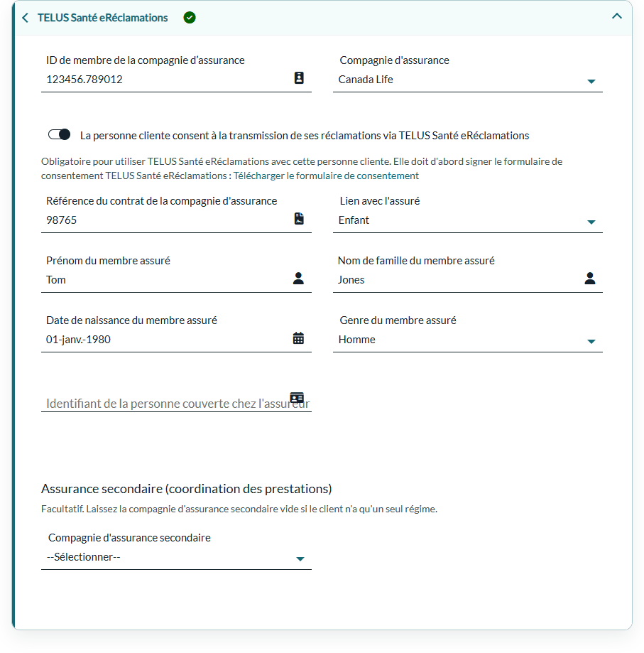644x653 pixels.
Task: Click the 'Date de naissance du membre assuré' label
Action: (131, 320)
